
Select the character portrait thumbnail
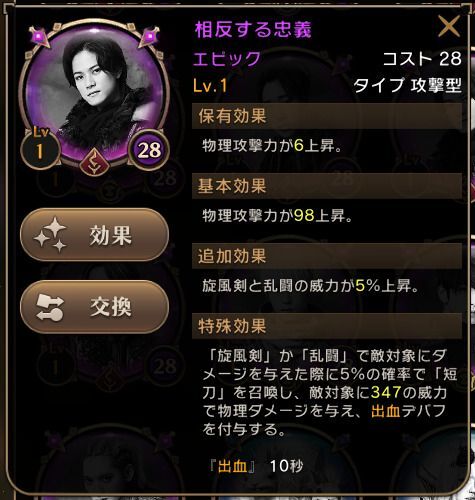95,92
